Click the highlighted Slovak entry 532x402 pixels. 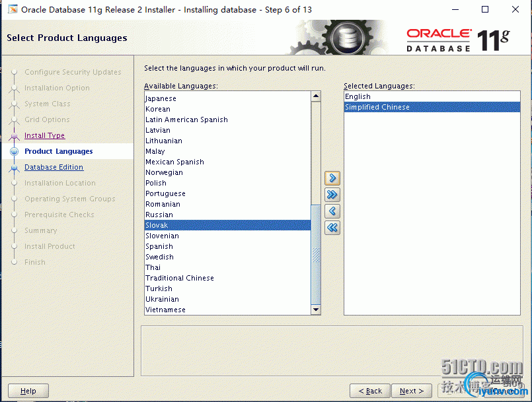[x=227, y=225]
